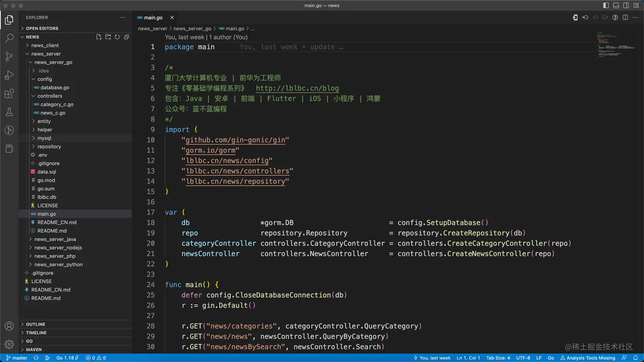Open the Search view in activity bar
This screenshot has height=362, width=644.
[9, 38]
